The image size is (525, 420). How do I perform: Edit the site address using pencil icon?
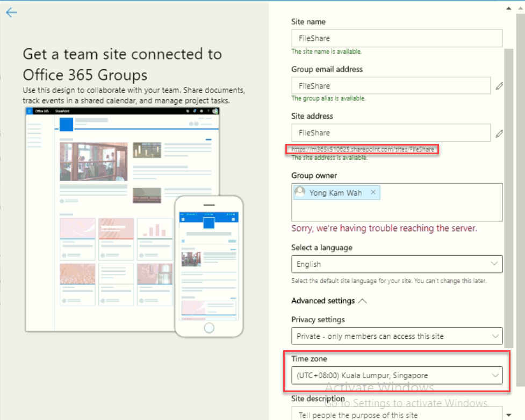(499, 133)
